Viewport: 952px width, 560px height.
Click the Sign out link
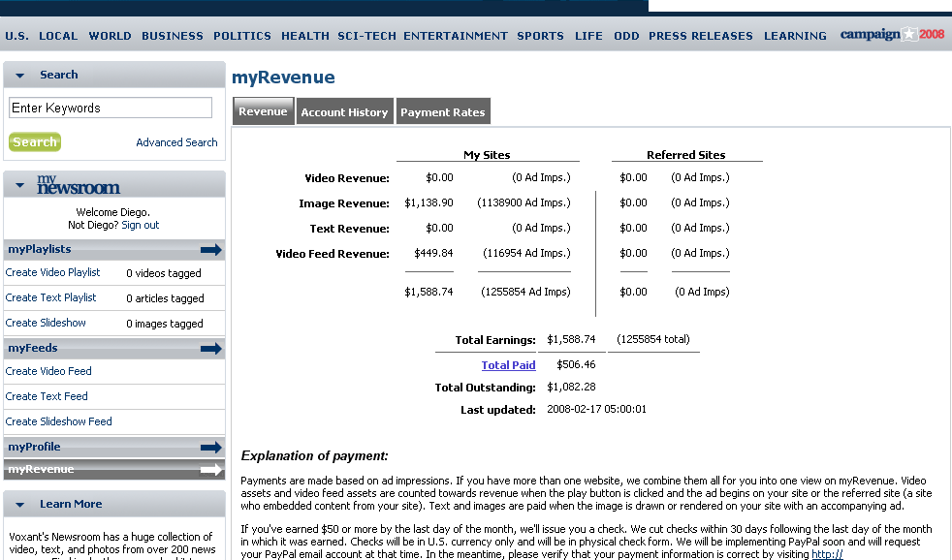coord(141,225)
